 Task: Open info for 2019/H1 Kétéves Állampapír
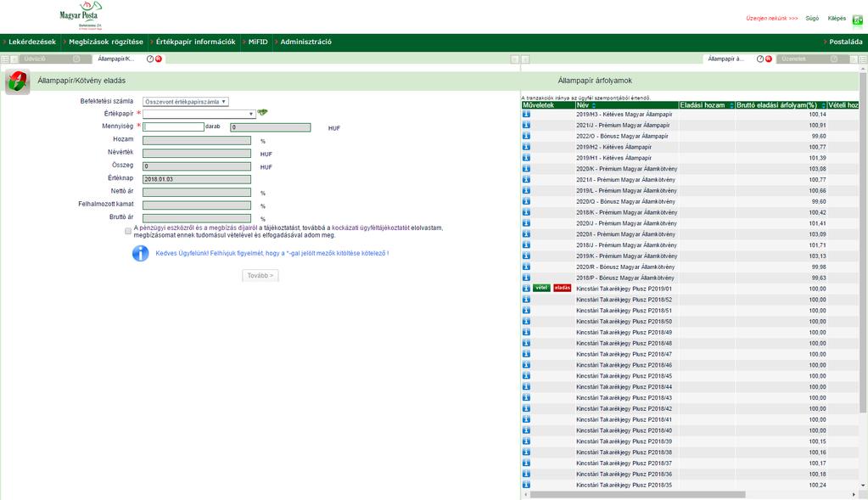(x=526, y=158)
